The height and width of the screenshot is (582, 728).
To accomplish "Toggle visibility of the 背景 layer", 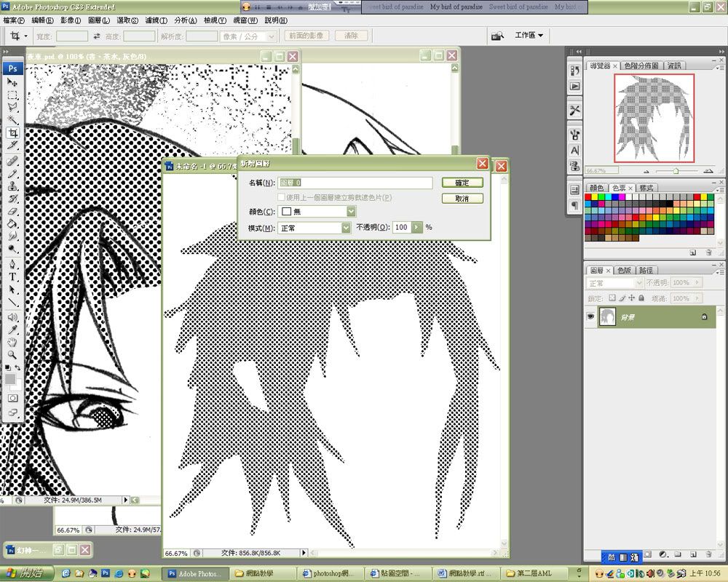I will click(590, 316).
